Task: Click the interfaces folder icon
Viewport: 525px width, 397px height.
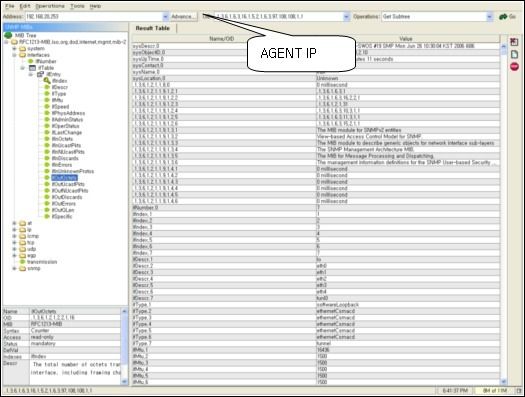Action: pos(22,55)
